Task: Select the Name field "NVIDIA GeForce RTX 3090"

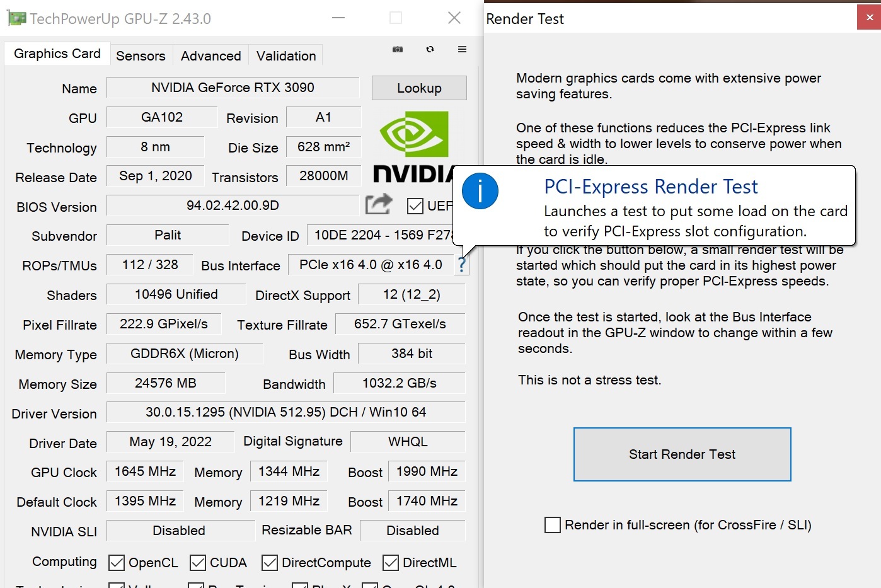Action: pos(233,88)
